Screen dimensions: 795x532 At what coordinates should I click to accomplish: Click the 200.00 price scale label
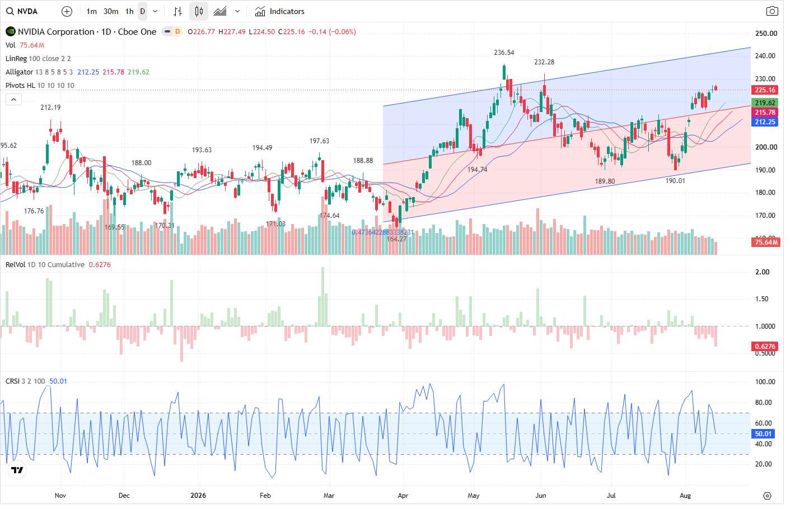pyautogui.click(x=766, y=147)
